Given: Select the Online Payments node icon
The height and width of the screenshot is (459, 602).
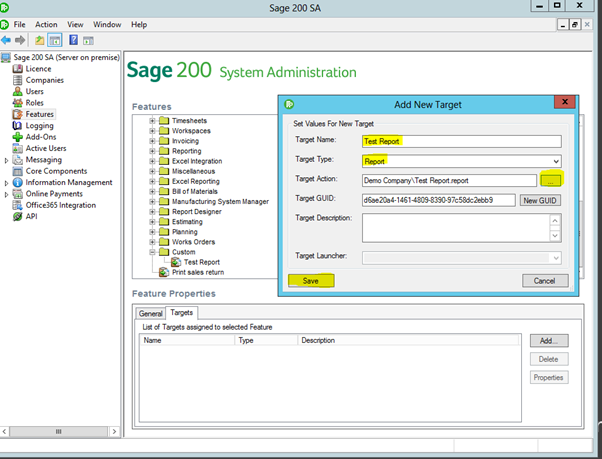Looking at the screenshot, I should click(x=17, y=194).
